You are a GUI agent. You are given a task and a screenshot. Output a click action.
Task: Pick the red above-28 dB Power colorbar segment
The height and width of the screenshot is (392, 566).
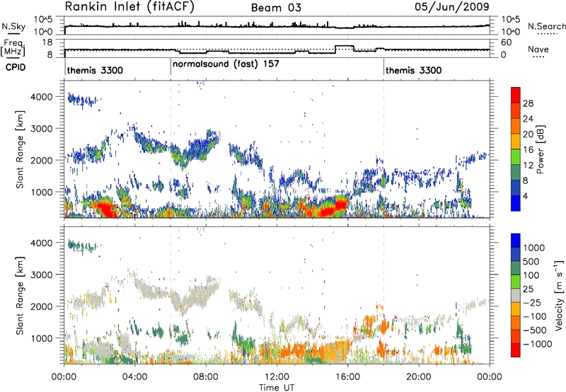(x=516, y=96)
